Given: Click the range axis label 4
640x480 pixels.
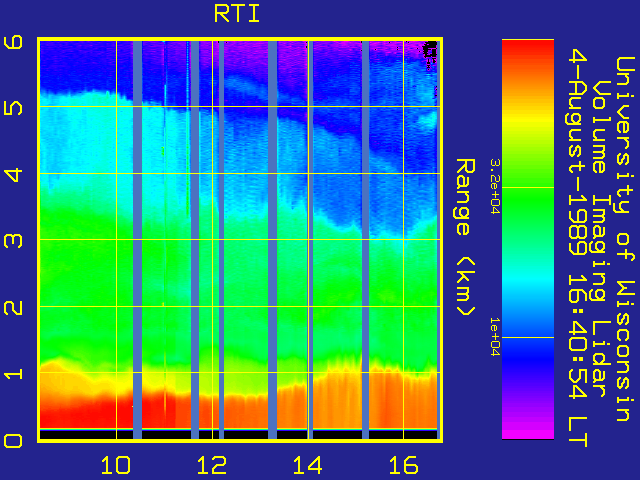Looking at the screenshot, I should (x=13, y=174).
